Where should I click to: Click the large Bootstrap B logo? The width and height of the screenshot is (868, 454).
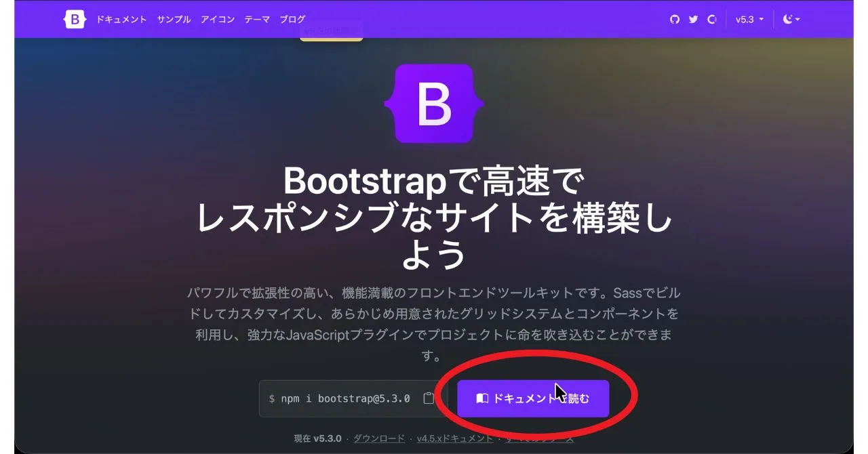[434, 102]
